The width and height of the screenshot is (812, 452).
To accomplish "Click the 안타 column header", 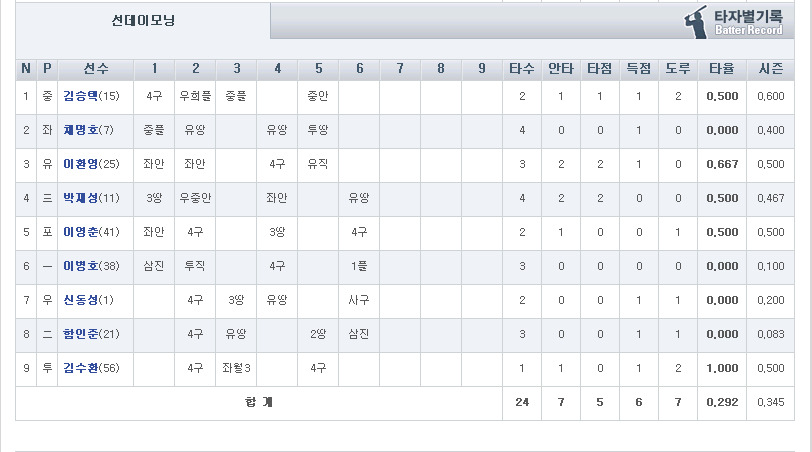I will click(x=561, y=69).
